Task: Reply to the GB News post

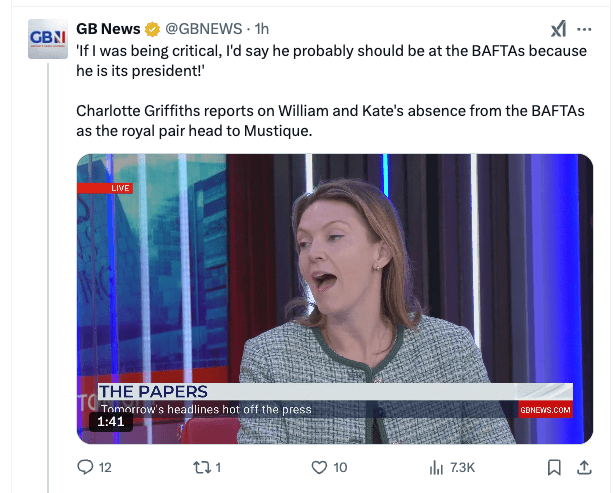Action: (86, 467)
